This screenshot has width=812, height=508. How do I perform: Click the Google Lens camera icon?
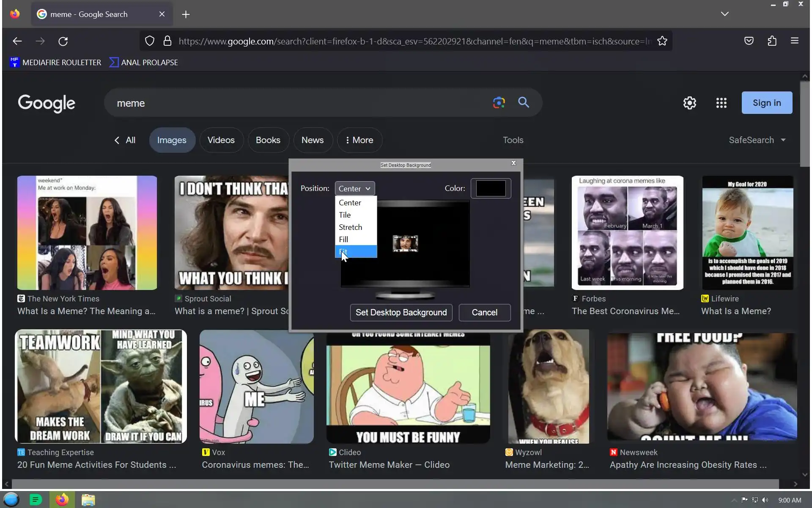[x=499, y=102]
